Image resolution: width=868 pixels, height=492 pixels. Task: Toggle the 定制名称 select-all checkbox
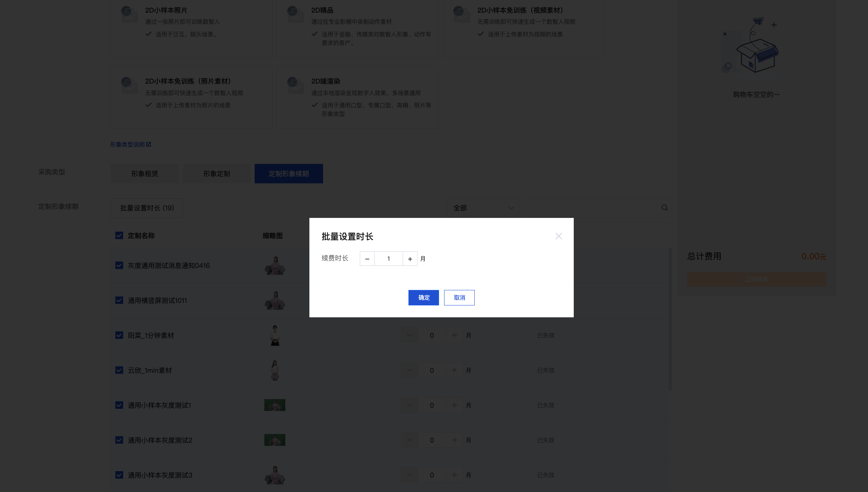point(119,236)
